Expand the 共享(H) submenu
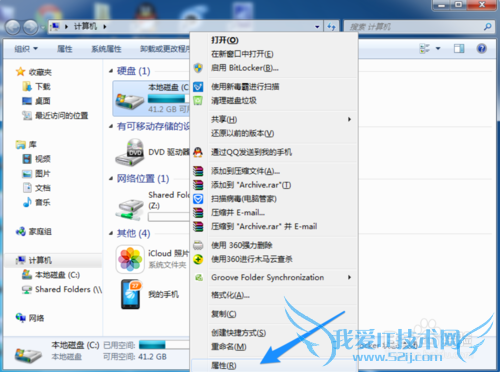Viewport: 500px width, 372px height. 349,119
